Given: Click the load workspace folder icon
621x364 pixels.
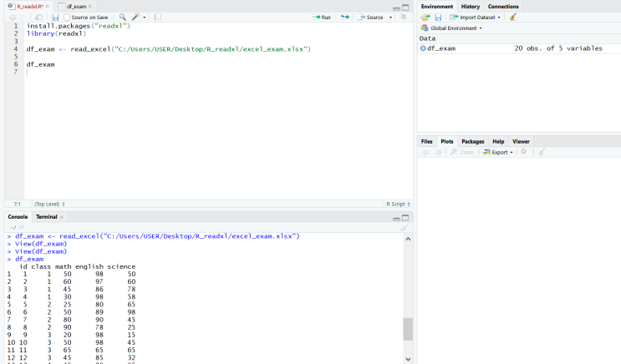Looking at the screenshot, I should click(x=425, y=17).
